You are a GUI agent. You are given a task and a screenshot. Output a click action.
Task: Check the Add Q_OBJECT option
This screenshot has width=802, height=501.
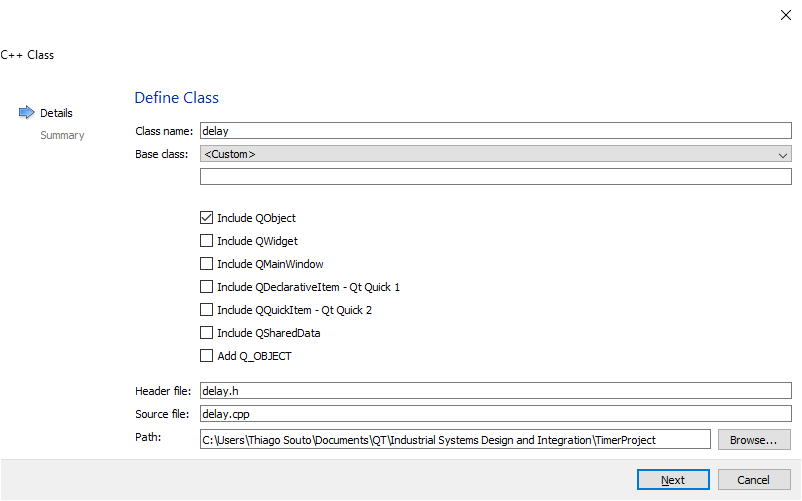(x=207, y=356)
